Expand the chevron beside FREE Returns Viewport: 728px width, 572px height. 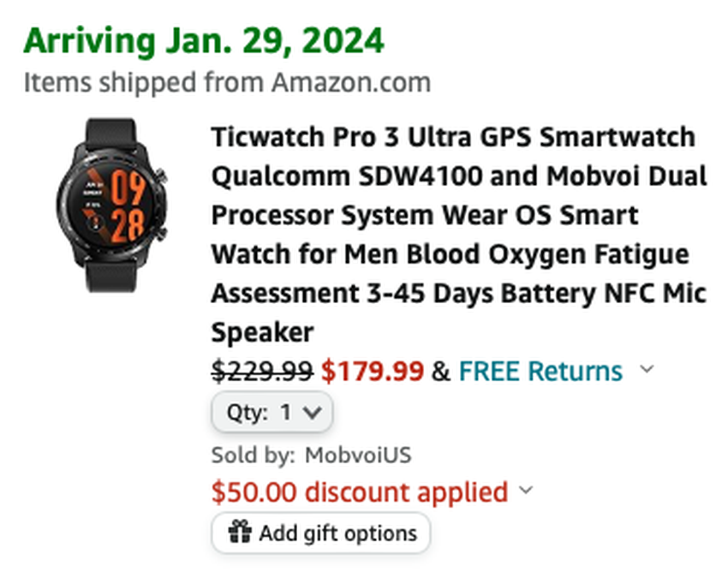647,370
